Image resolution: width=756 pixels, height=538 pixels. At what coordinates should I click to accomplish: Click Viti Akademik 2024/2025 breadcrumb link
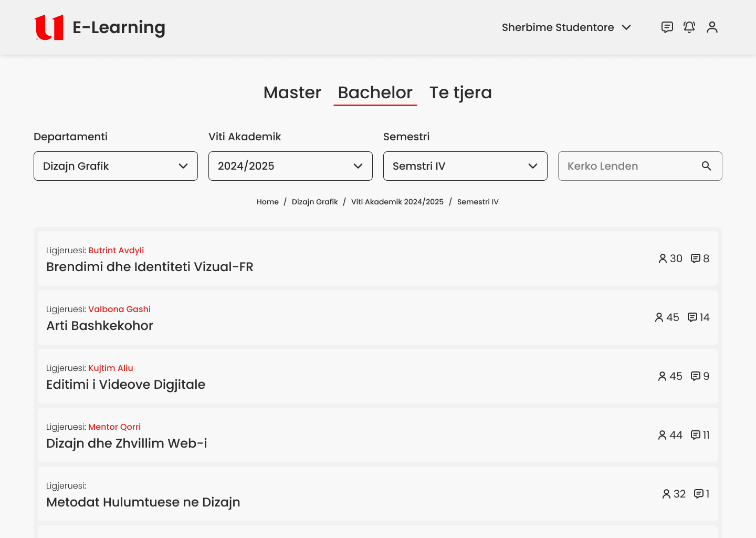(x=397, y=202)
